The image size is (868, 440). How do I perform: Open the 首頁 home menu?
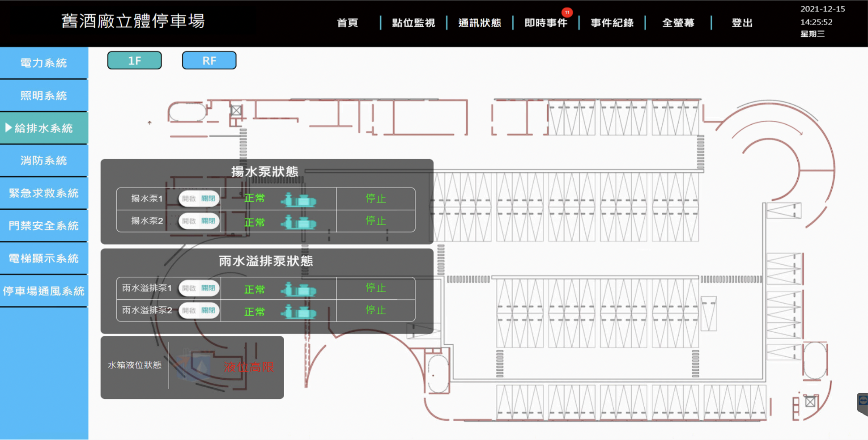pyautogui.click(x=348, y=23)
